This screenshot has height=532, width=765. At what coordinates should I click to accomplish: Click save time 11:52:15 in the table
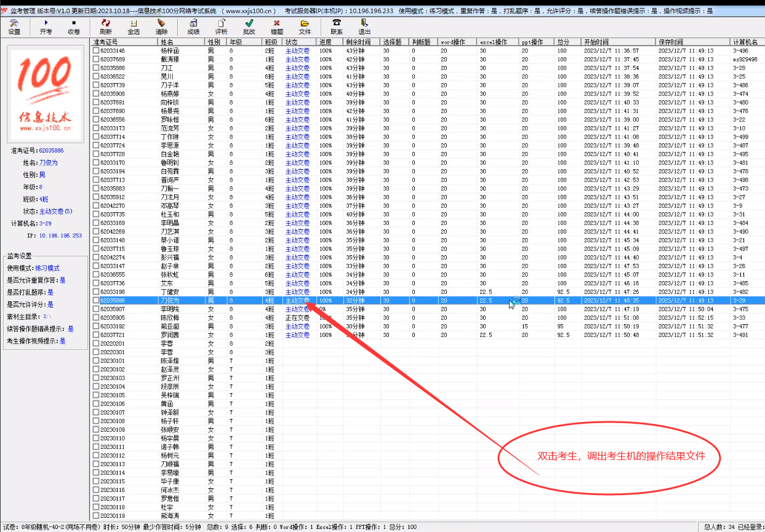686,317
